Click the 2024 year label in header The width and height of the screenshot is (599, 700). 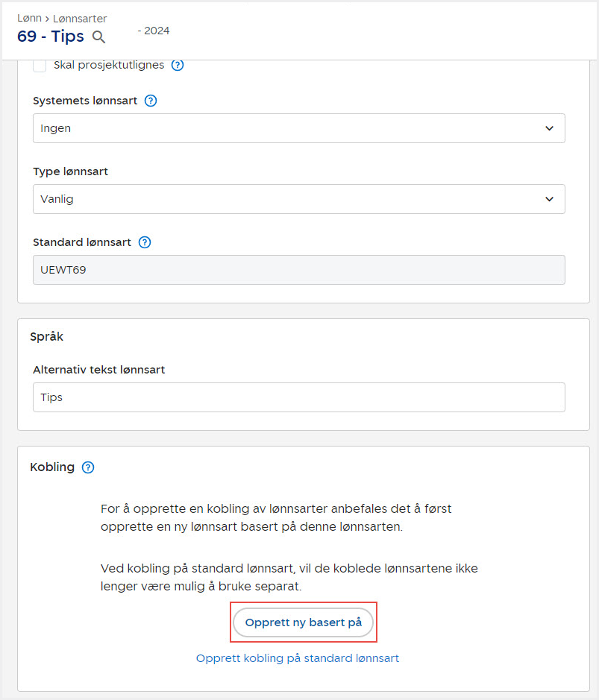point(155,31)
